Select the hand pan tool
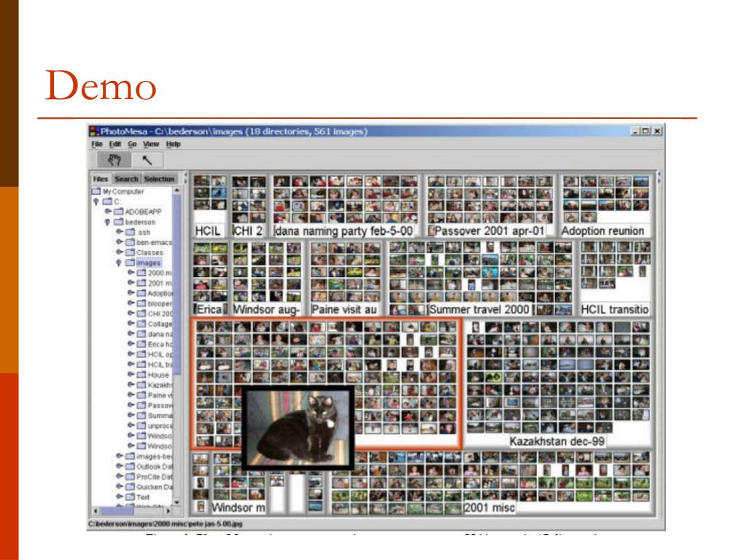This screenshot has height=560, width=747. (x=114, y=160)
